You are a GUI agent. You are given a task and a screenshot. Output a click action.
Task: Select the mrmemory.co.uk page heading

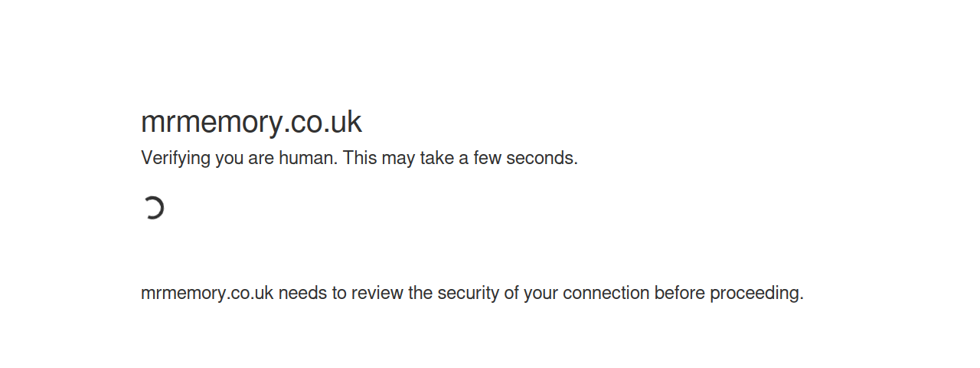pos(251,122)
